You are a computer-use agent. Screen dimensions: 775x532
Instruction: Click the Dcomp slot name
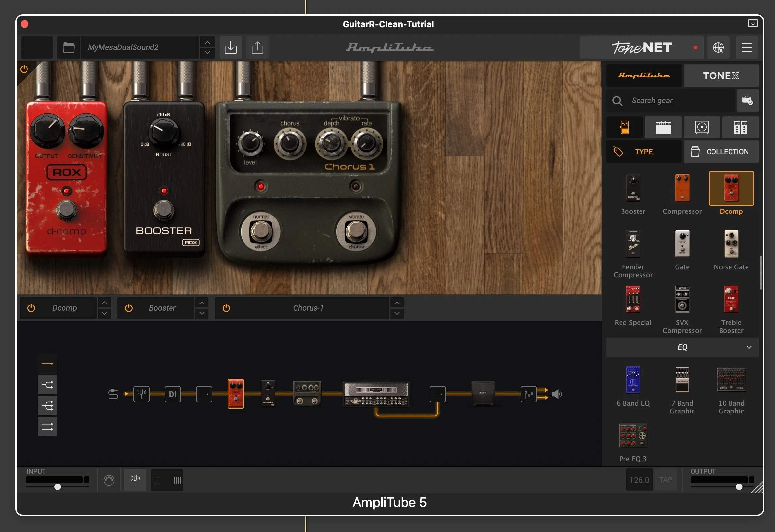tap(65, 308)
